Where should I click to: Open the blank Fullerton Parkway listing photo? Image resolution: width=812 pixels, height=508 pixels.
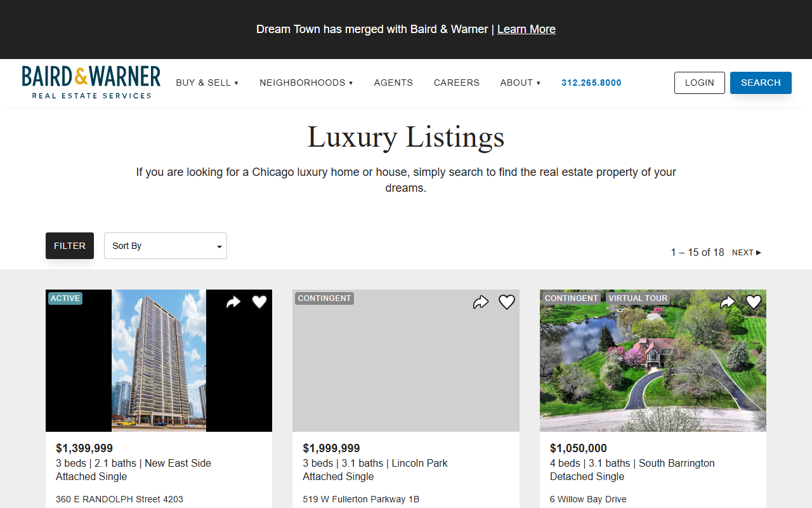pos(406,361)
